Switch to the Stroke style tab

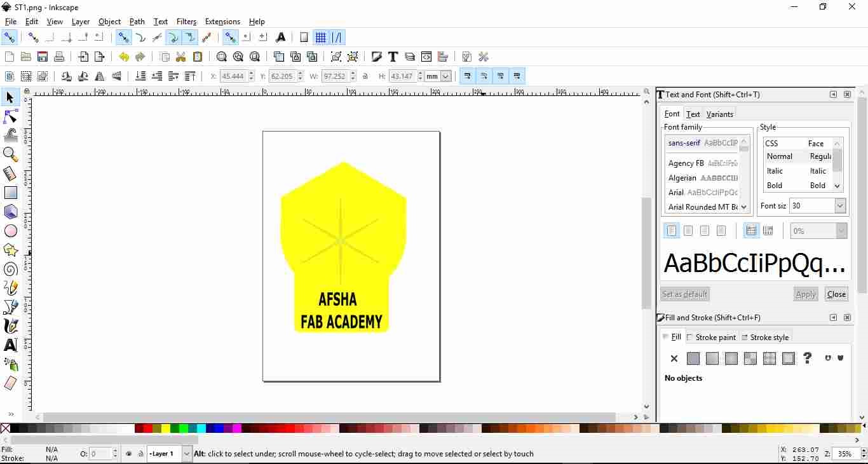pos(764,338)
